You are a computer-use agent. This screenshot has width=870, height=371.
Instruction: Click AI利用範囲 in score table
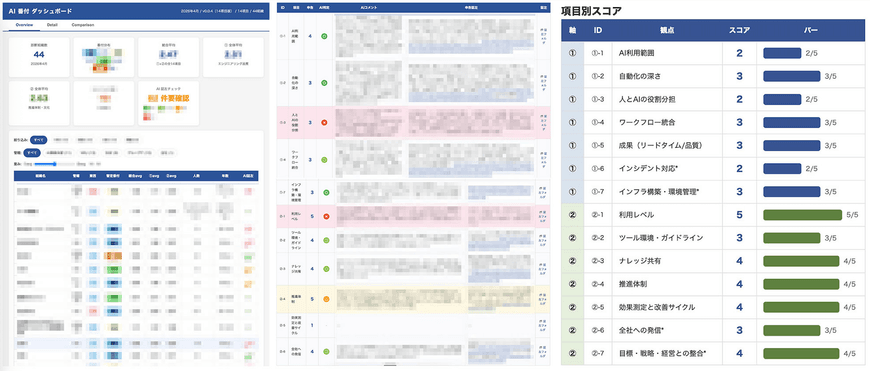coord(636,53)
